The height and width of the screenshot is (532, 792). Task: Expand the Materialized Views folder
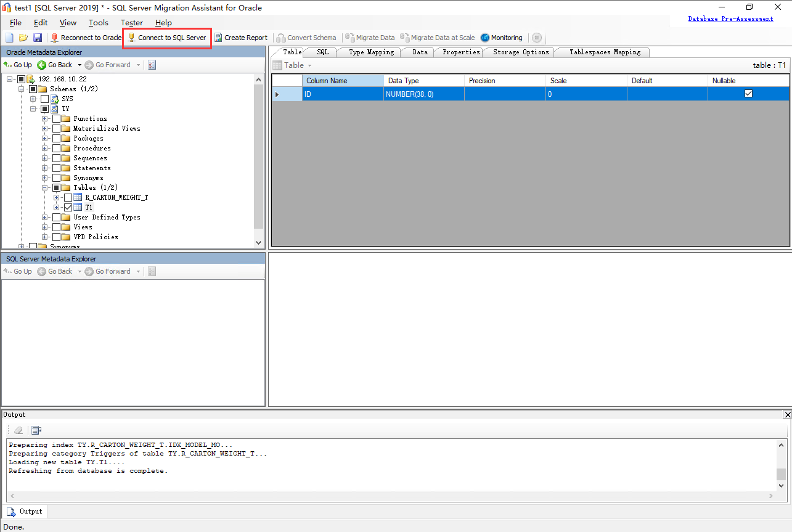pos(45,129)
